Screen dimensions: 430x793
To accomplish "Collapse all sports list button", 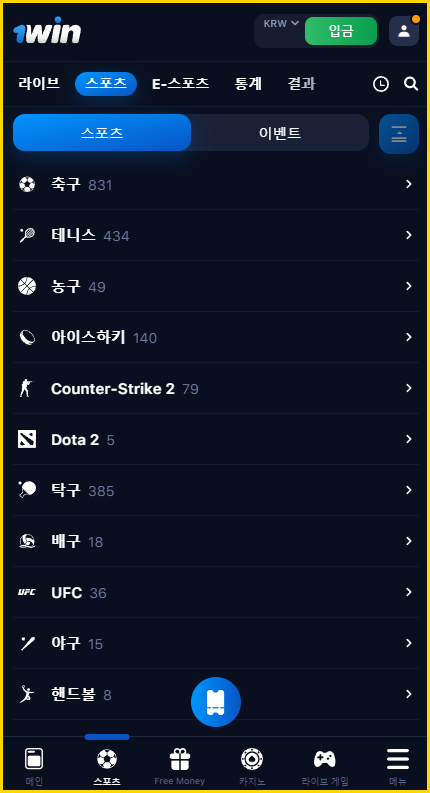I will 399,134.
